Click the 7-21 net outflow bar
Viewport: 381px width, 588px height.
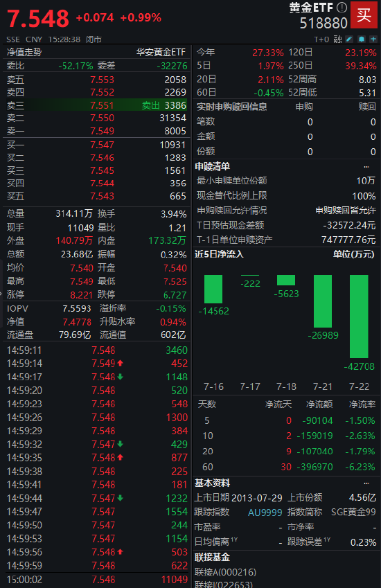[323, 301]
